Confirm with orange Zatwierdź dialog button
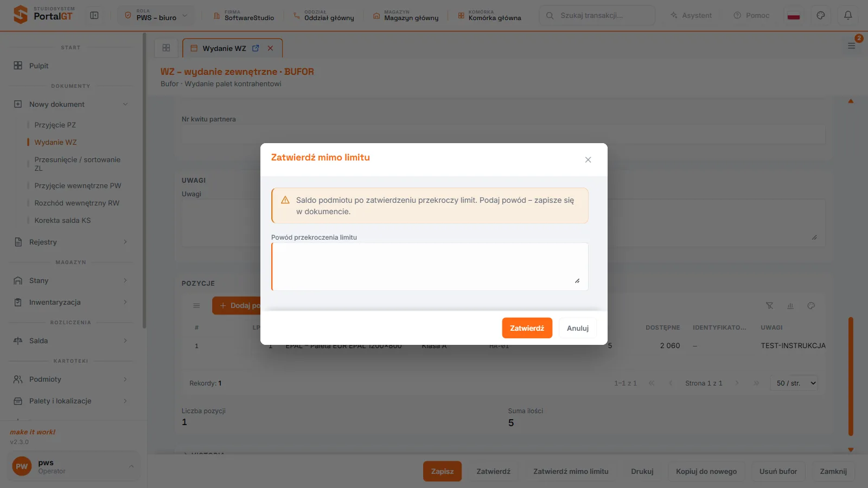Image resolution: width=868 pixels, height=488 pixels. tap(527, 328)
